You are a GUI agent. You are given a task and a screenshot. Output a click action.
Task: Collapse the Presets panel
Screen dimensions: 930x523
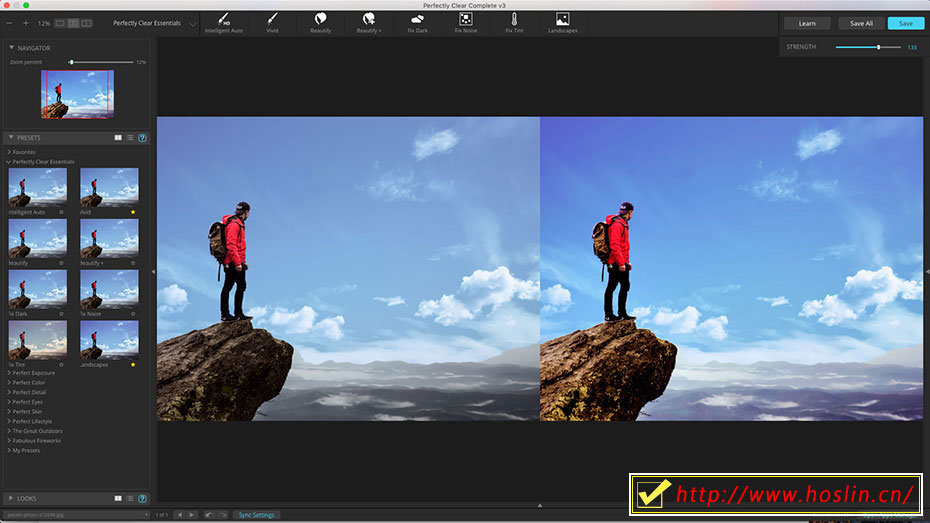click(11, 138)
